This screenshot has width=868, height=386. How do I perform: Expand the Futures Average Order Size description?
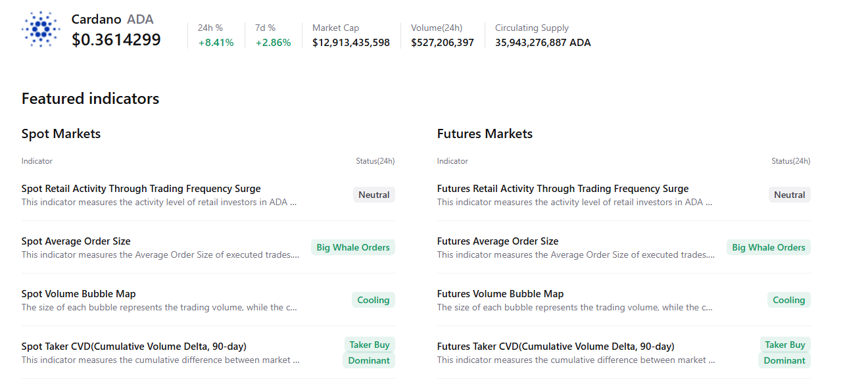pos(575,254)
